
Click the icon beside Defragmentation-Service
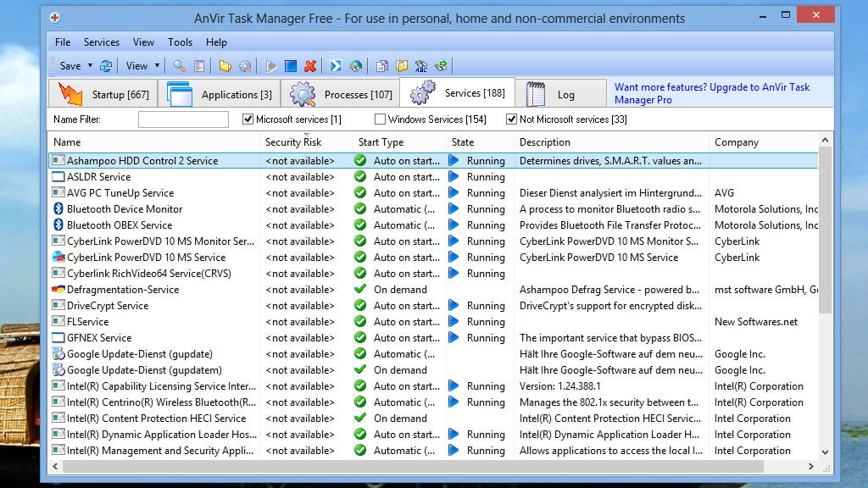tap(58, 290)
